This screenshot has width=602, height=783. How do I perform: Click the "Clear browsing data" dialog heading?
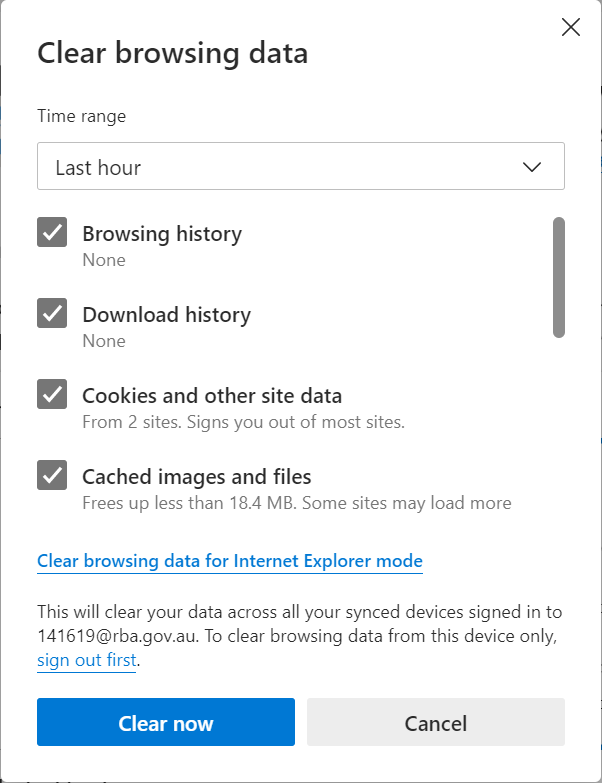172,53
